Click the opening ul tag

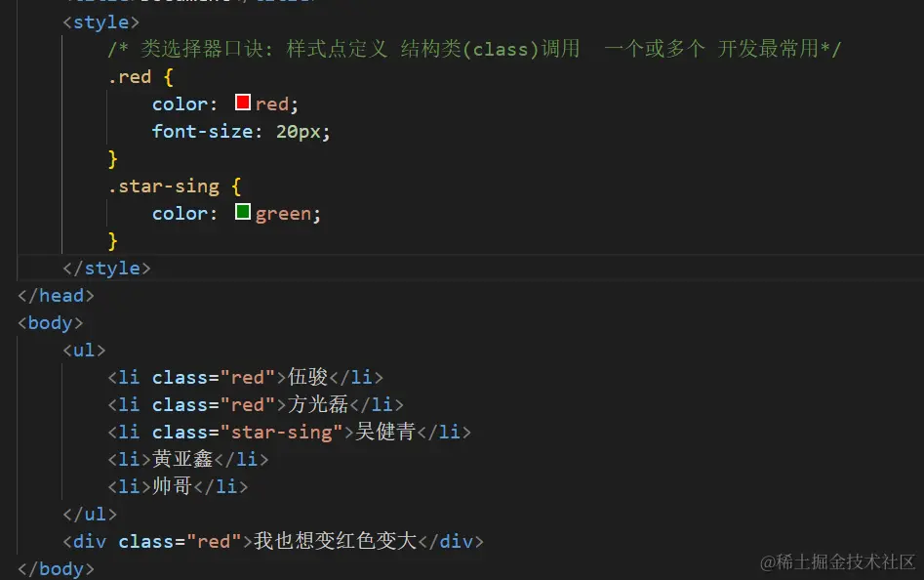point(84,350)
